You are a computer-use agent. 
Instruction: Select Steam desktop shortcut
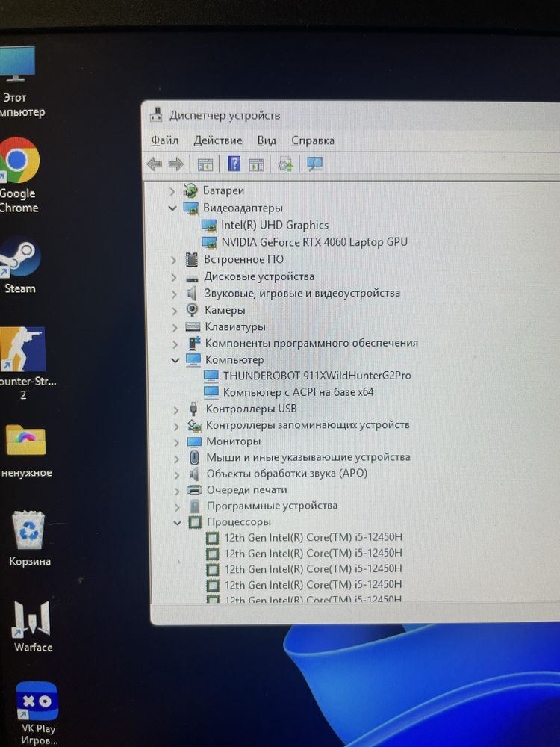[20, 266]
